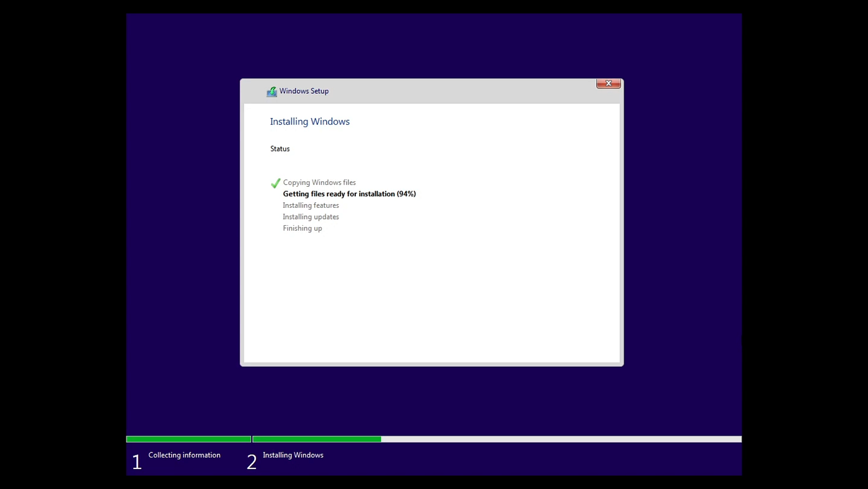Select the Installing features entry

pyautogui.click(x=311, y=205)
